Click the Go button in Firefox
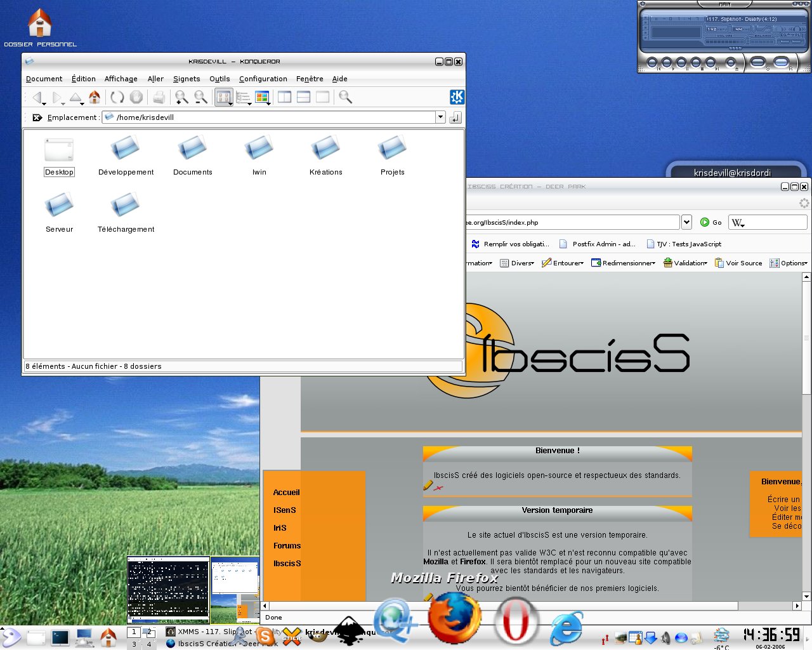The image size is (812, 650). 711,222
